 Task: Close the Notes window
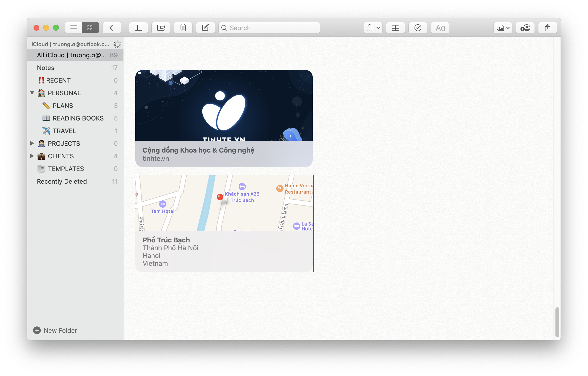click(x=36, y=28)
